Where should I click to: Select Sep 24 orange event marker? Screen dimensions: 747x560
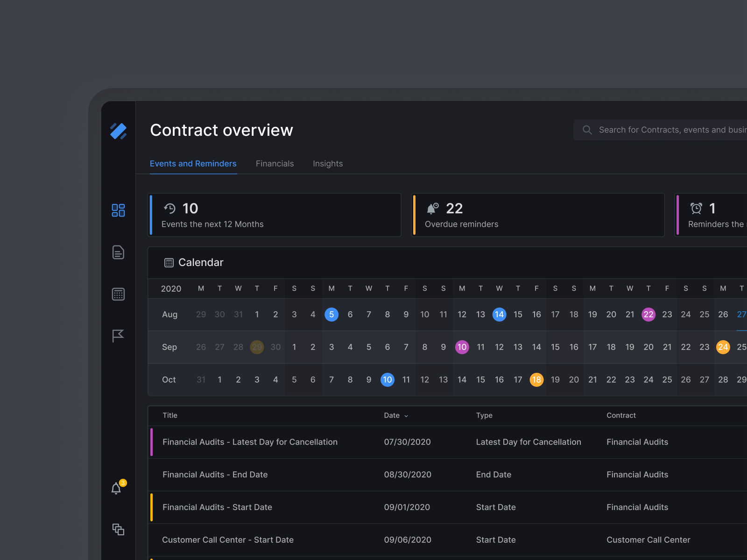pos(723,347)
